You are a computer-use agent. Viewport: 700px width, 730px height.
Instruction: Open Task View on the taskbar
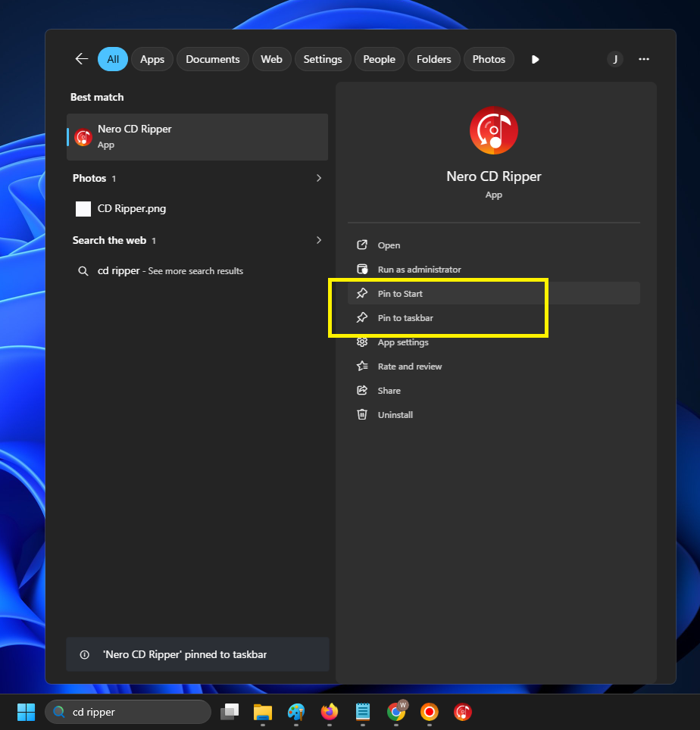[x=230, y=712]
